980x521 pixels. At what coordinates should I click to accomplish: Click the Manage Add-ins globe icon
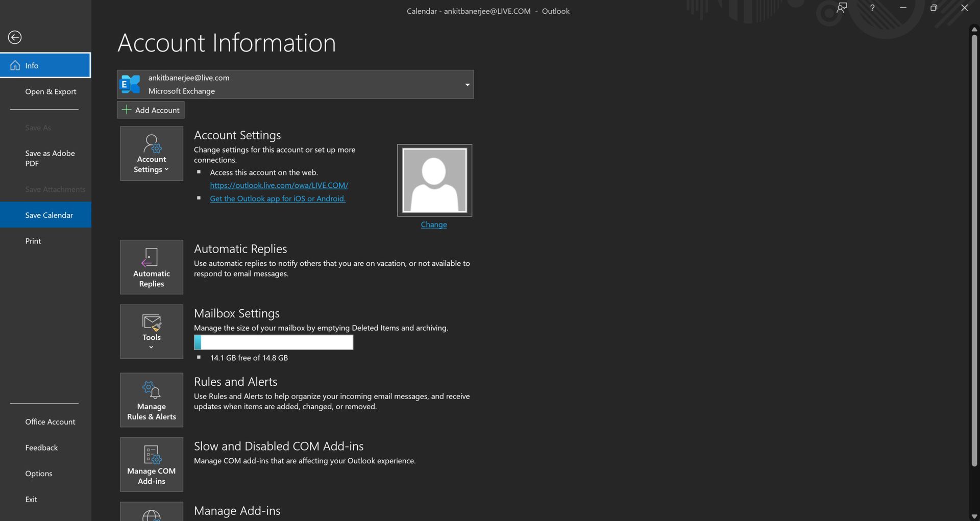coord(151,514)
